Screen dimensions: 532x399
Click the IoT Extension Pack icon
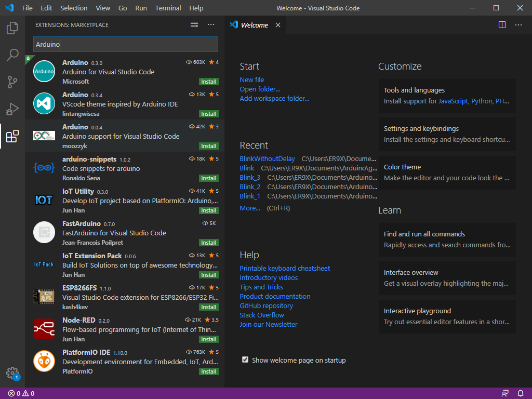pos(44,264)
